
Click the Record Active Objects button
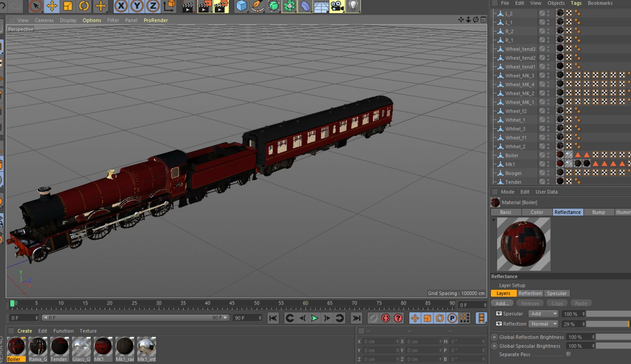click(373, 318)
